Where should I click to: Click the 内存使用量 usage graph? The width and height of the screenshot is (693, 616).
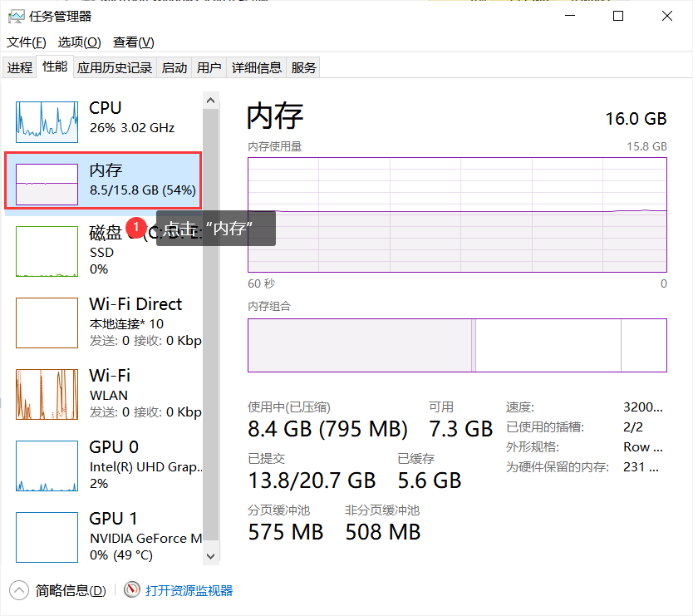458,215
